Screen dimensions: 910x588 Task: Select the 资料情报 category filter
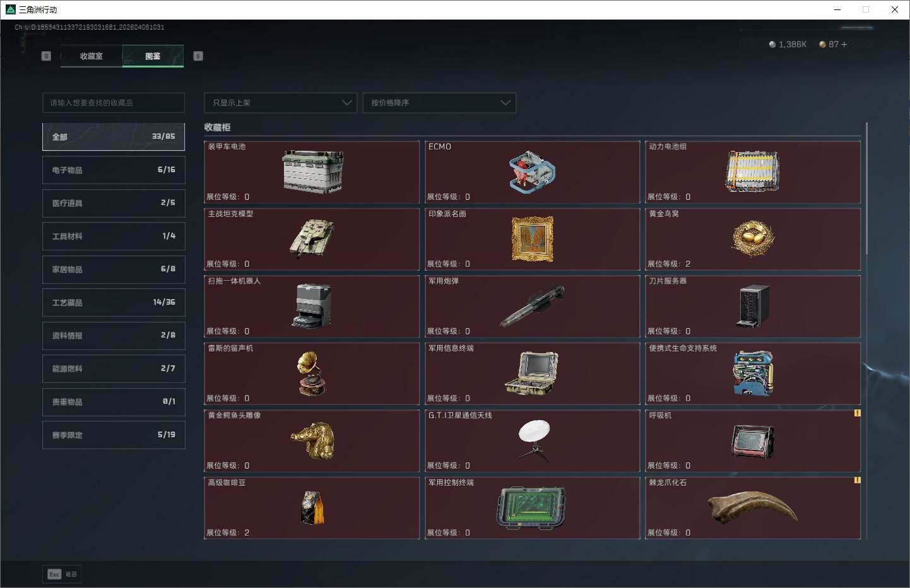[114, 336]
